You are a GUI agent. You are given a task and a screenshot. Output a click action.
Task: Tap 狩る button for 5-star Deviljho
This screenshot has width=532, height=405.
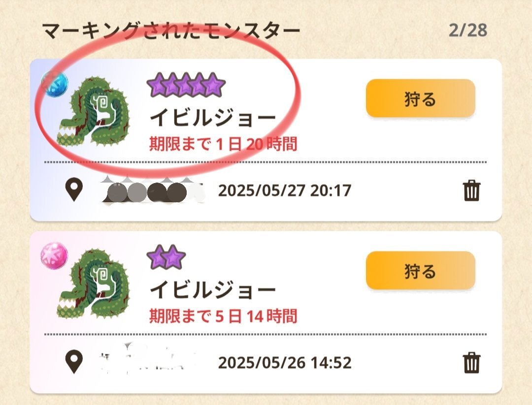pyautogui.click(x=420, y=98)
